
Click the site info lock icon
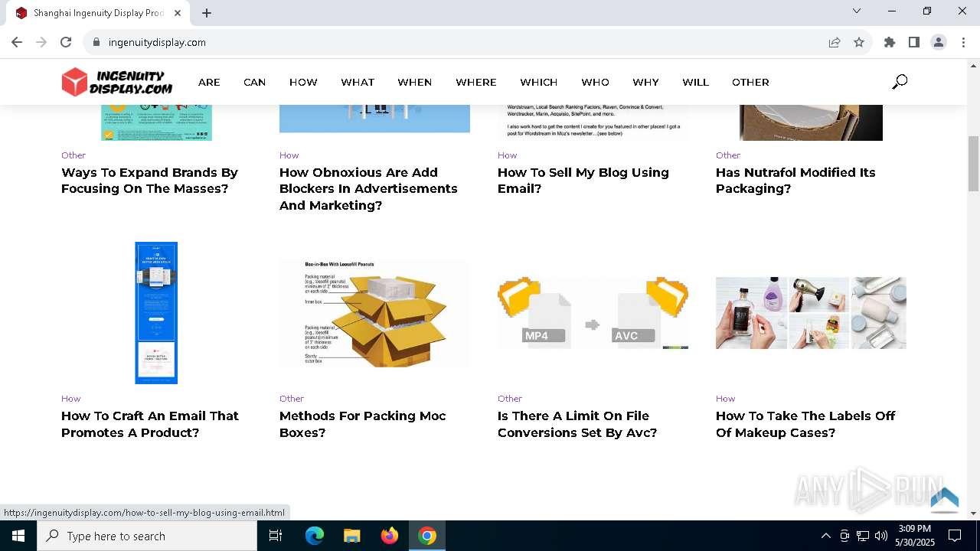pos(96,42)
